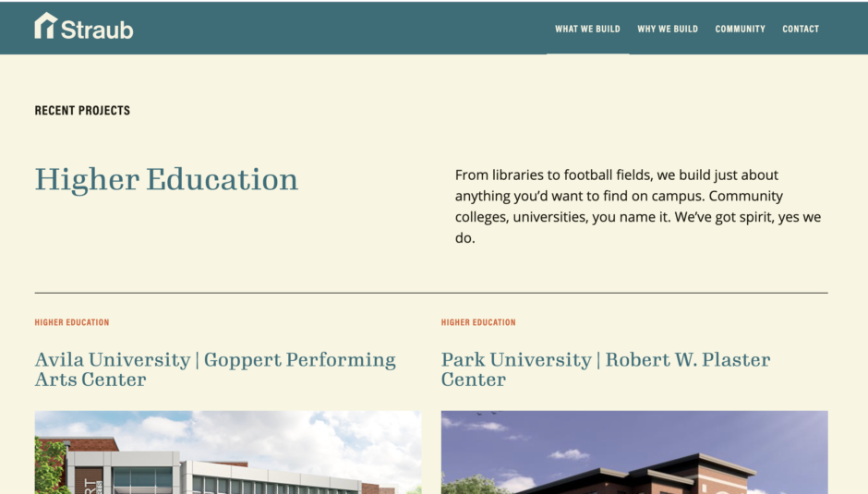Viewport: 868px width, 494px height.
Task: Go to the Community page
Action: click(741, 29)
